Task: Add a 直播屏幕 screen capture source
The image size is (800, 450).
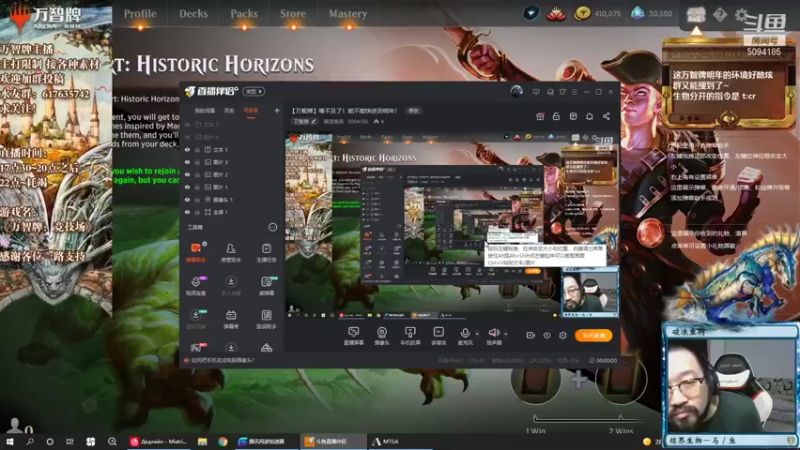Action: point(353,336)
